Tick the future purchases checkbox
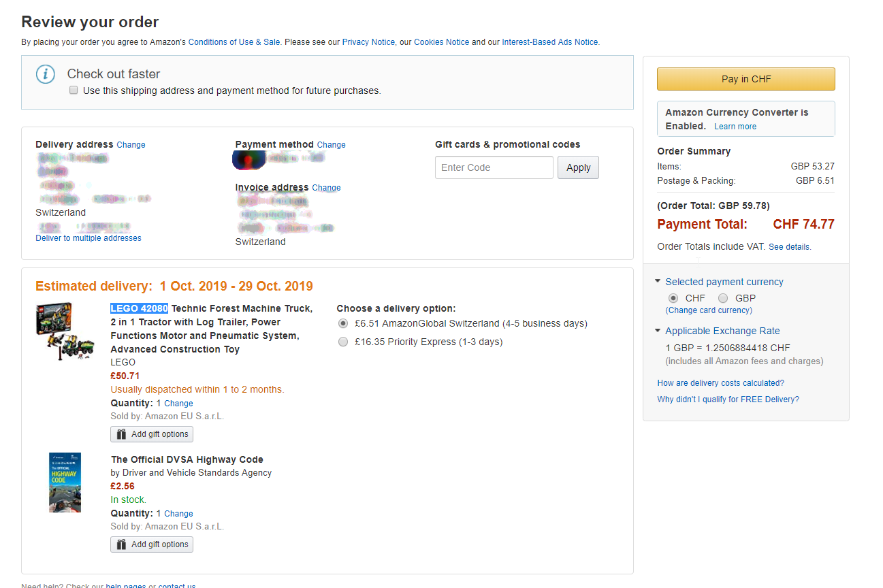The height and width of the screenshot is (588, 883). [x=74, y=91]
